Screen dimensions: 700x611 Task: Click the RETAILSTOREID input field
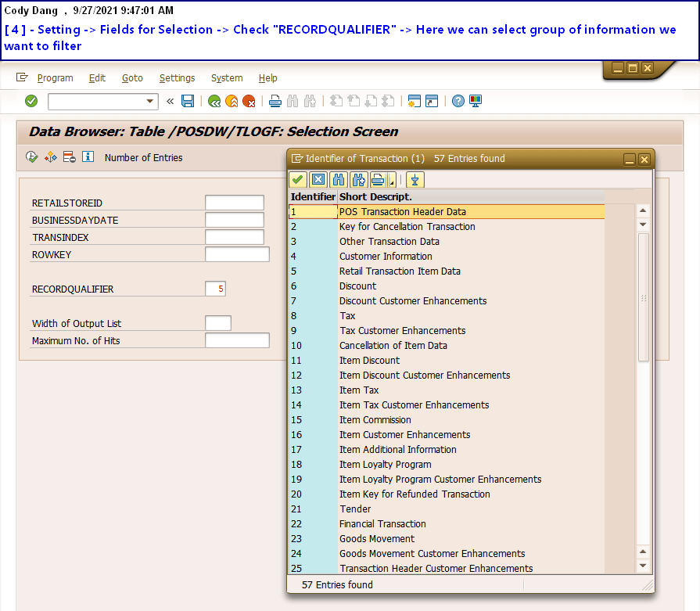point(235,203)
